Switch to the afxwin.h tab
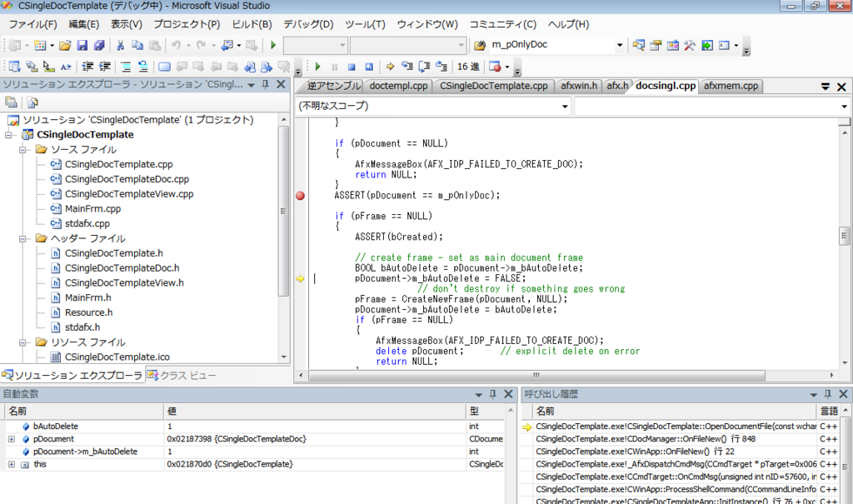 coord(578,86)
